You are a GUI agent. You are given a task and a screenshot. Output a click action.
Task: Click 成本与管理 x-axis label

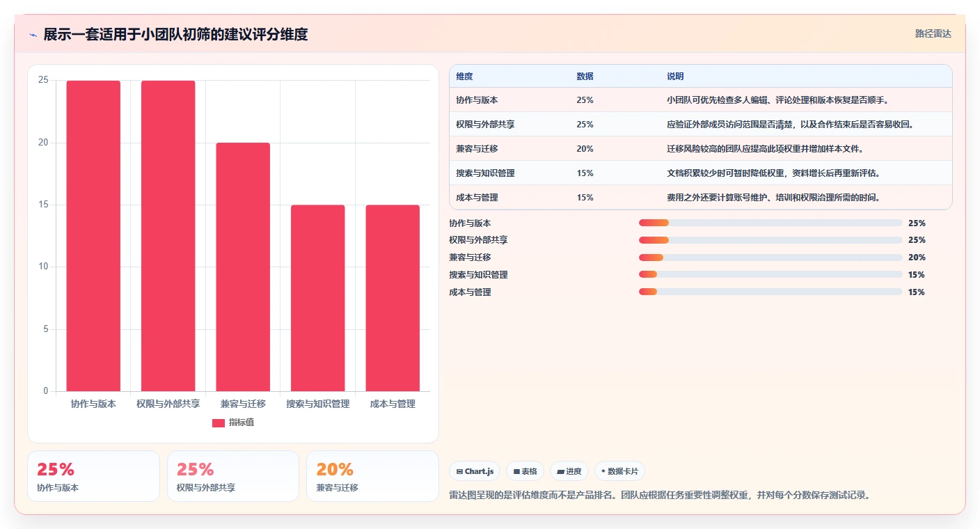pos(393,404)
